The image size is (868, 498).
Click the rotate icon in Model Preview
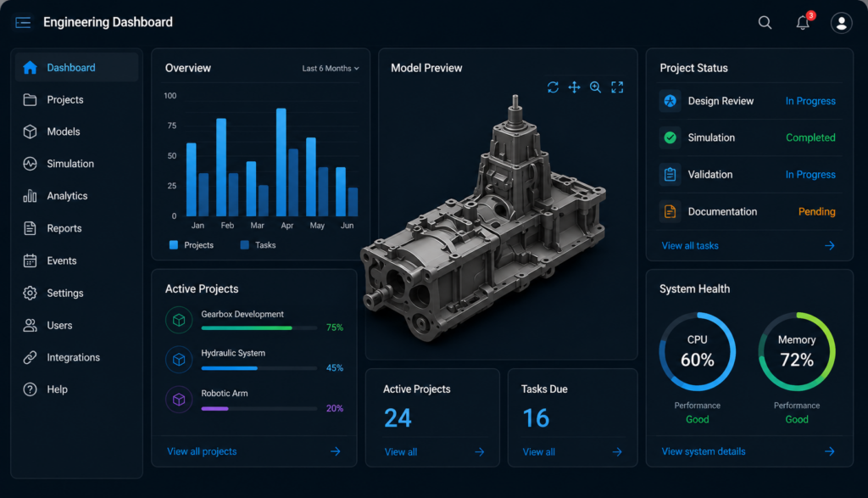[x=553, y=87]
